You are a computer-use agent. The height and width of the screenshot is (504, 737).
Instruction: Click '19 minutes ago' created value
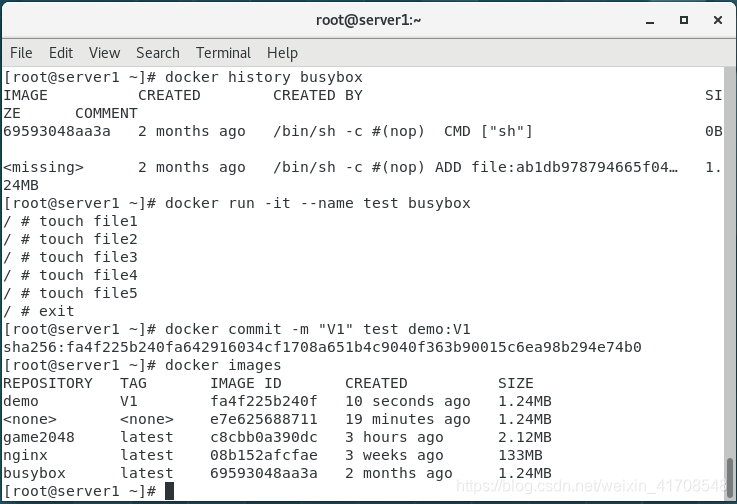tap(408, 419)
